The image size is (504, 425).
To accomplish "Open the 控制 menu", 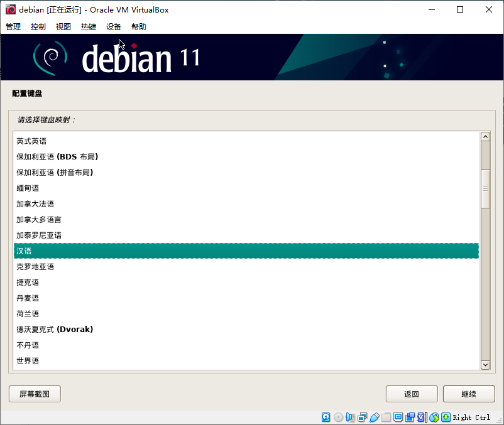I will click(x=38, y=26).
